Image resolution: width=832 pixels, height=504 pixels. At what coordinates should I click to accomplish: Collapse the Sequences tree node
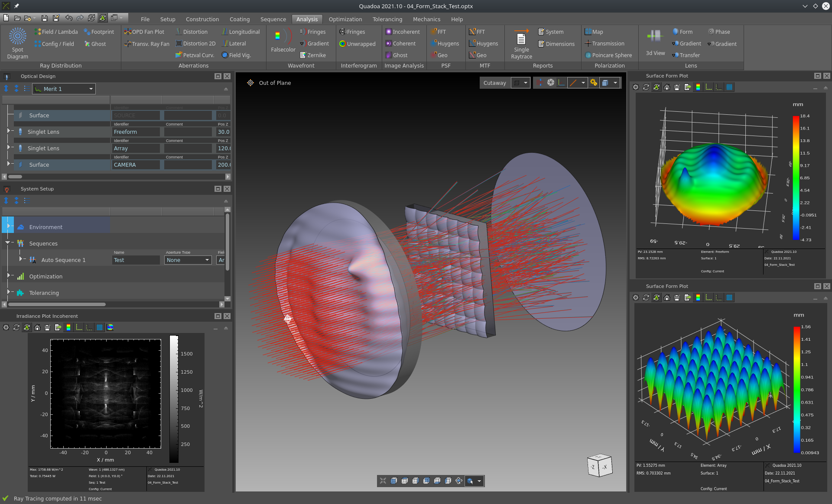pyautogui.click(x=7, y=242)
